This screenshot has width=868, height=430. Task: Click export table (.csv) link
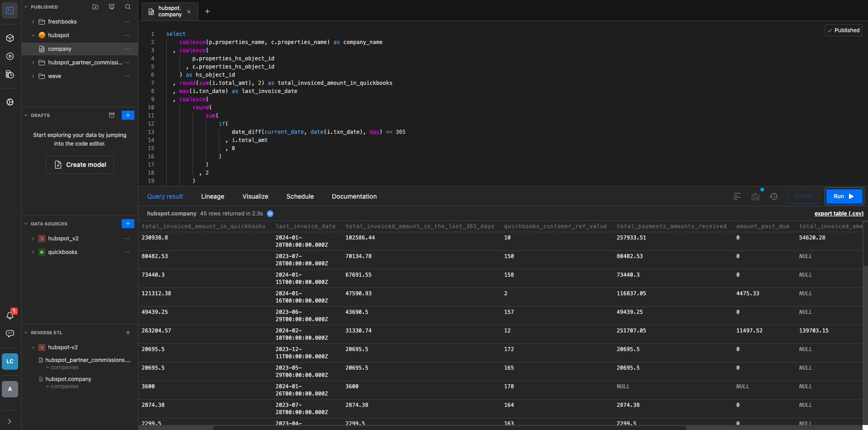click(839, 214)
